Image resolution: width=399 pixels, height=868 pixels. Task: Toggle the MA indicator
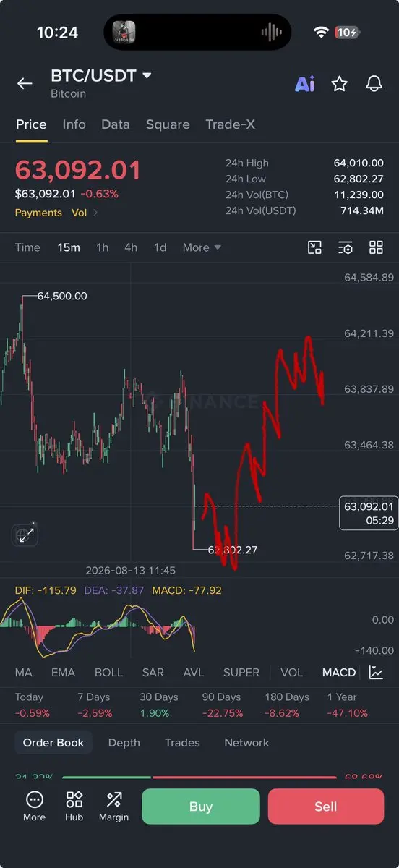click(x=23, y=673)
